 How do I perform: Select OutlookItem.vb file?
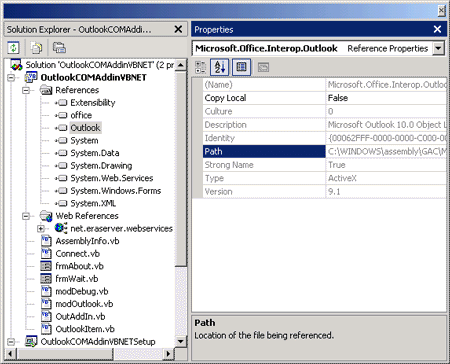[85, 329]
